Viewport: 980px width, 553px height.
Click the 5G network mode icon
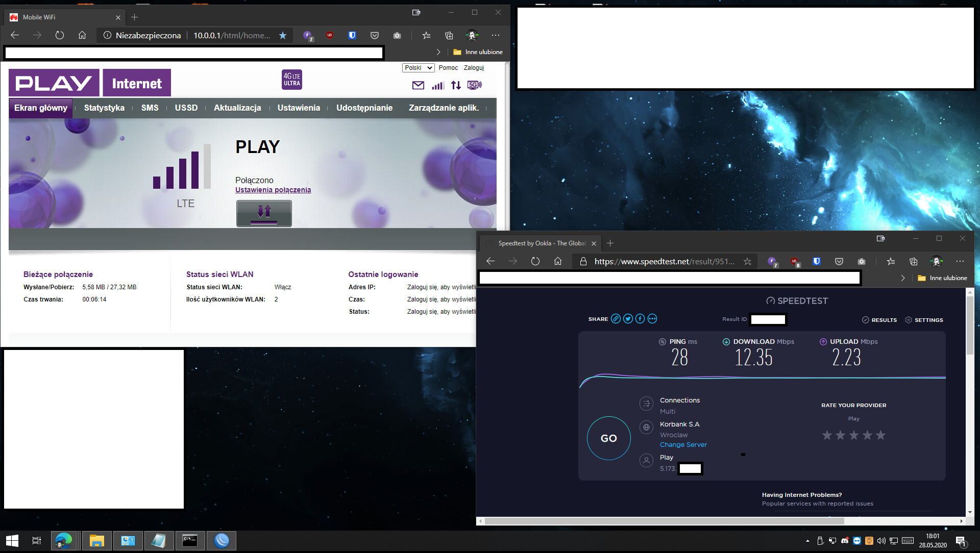pos(475,85)
